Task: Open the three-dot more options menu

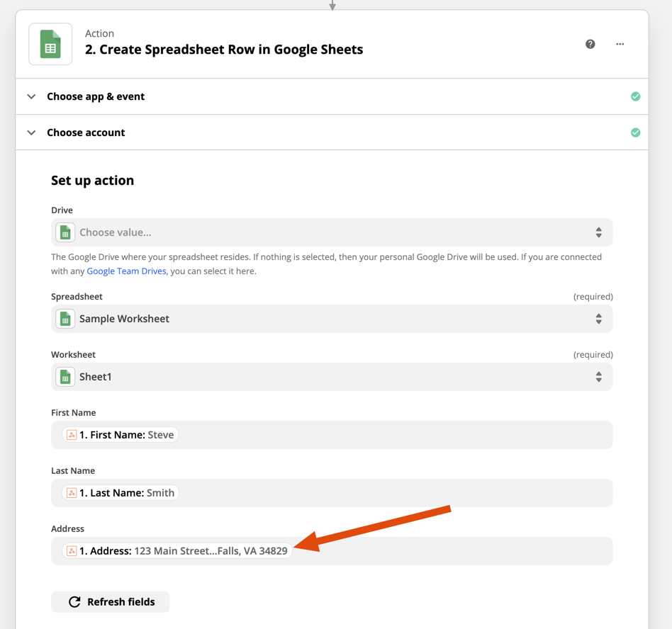Action: (x=620, y=44)
